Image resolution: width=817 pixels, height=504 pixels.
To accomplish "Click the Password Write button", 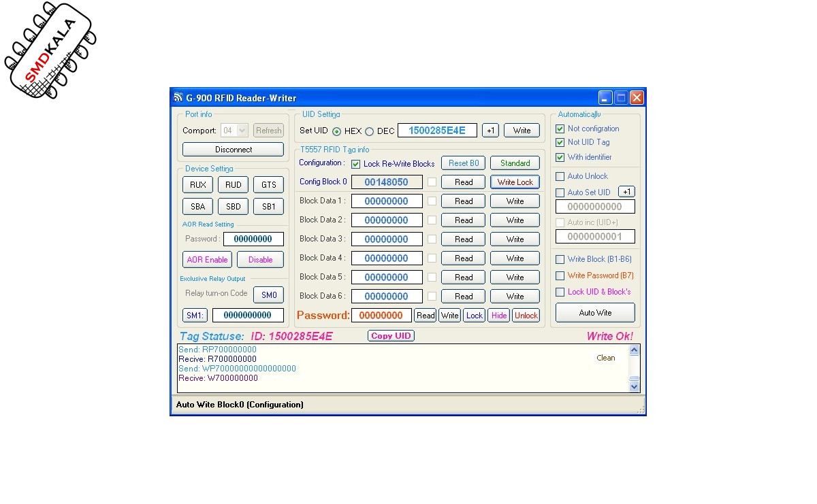I will click(449, 316).
